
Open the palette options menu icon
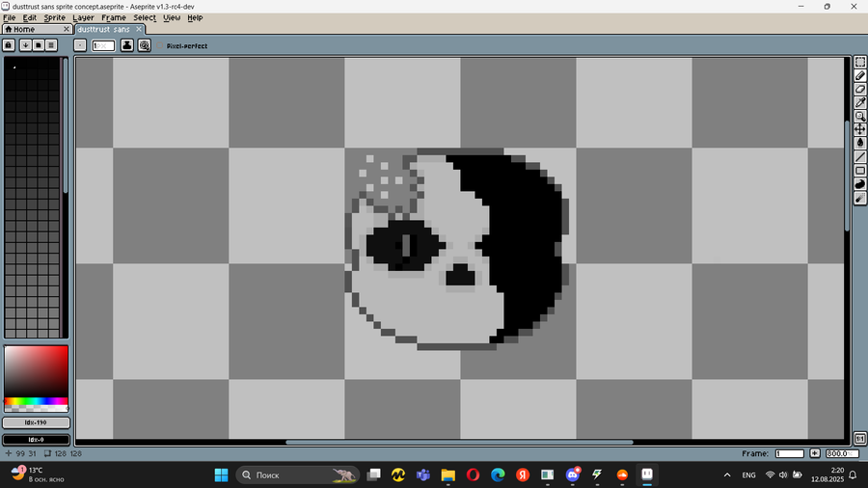(51, 45)
